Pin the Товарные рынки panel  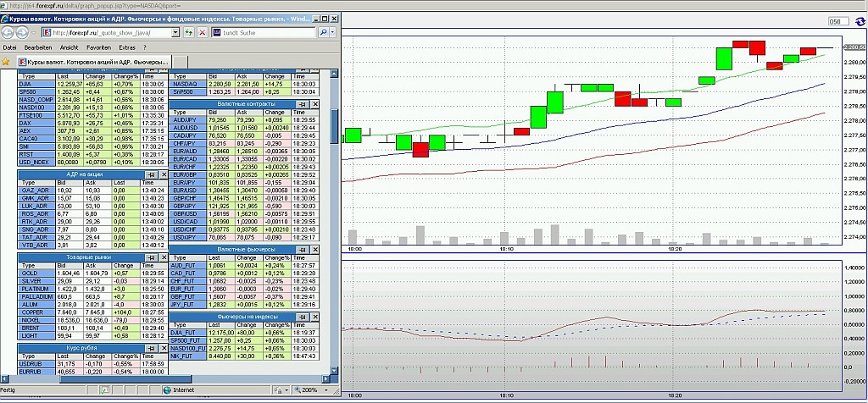[151, 257]
